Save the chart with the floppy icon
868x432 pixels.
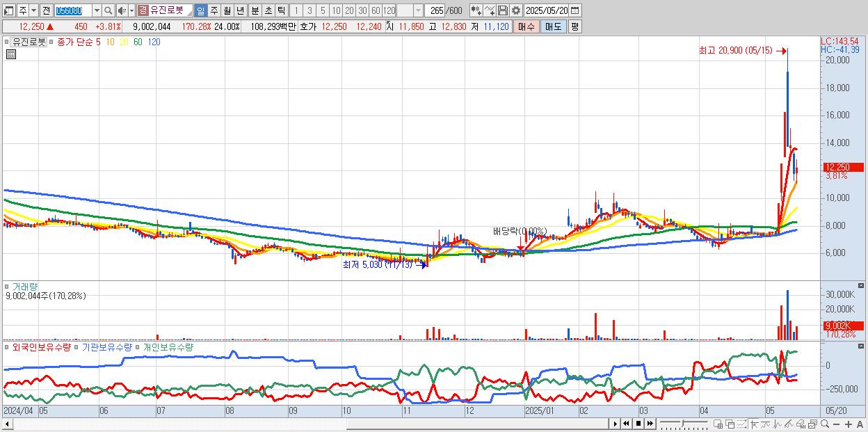point(503,10)
